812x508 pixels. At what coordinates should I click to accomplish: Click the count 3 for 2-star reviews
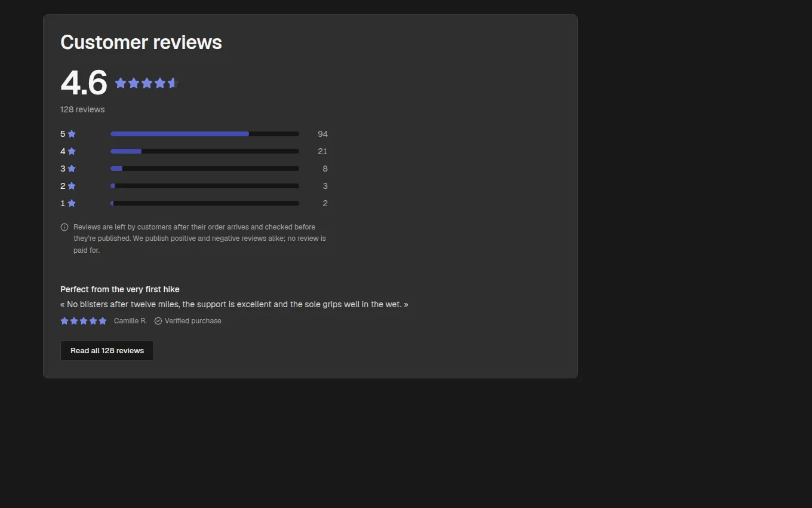pos(325,186)
